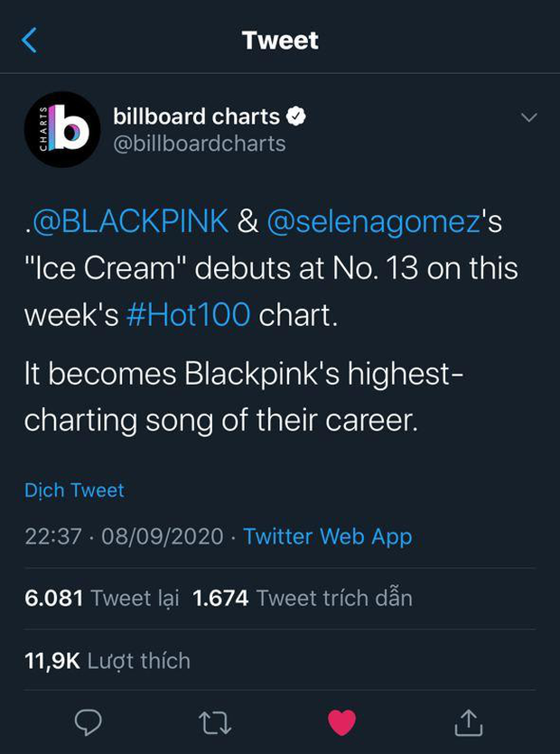
Task: View the 1.674 Tweet trích dẫn list
Action: [x=303, y=597]
